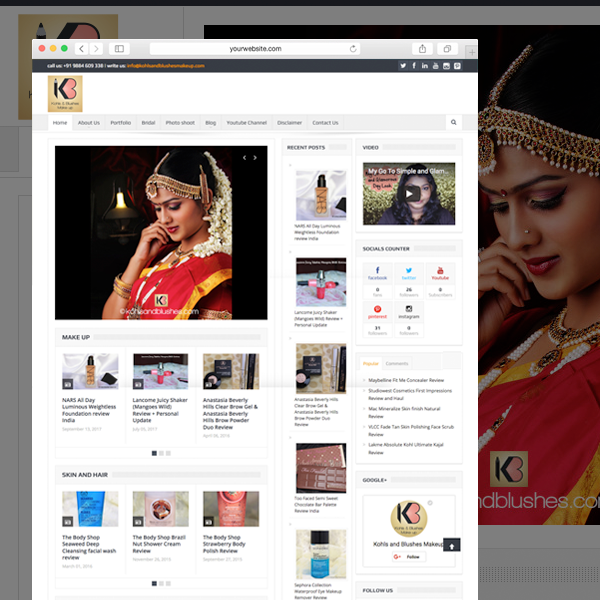
Task: Open Anastasia Beverly Hills post in Make Up
Action: pos(230,414)
